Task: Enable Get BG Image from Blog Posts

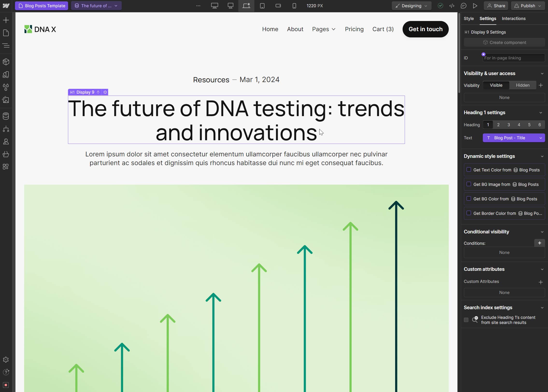Action: coord(469,184)
